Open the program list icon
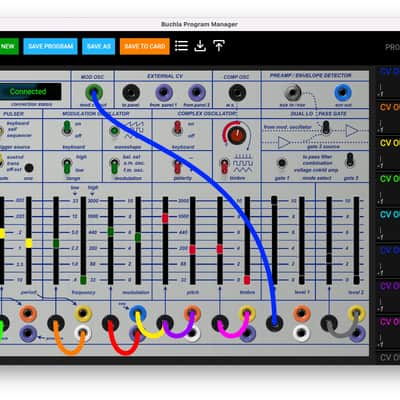 click(181, 46)
